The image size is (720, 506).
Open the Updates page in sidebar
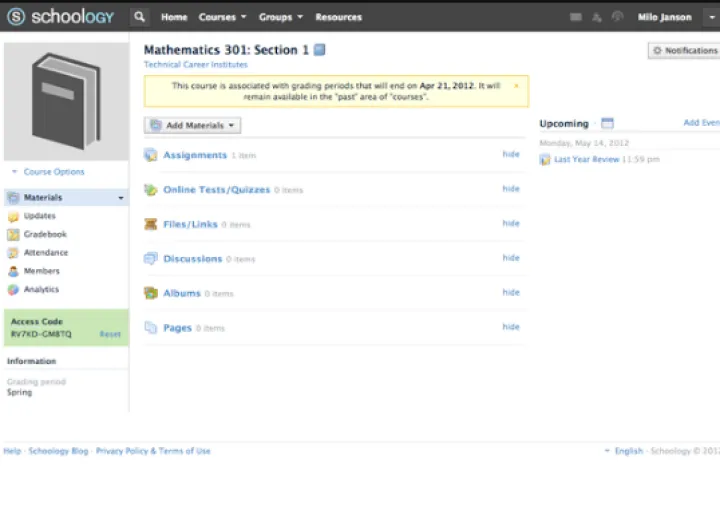click(x=39, y=216)
